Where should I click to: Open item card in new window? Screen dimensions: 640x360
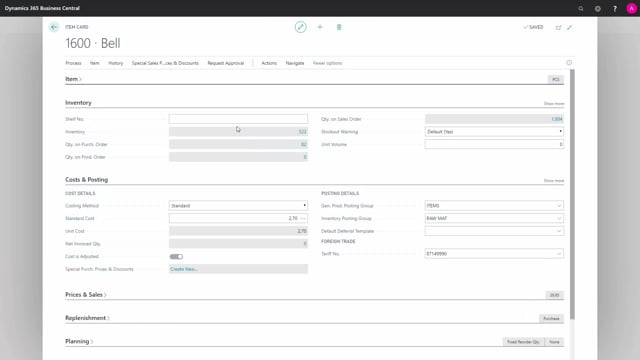pos(558,27)
